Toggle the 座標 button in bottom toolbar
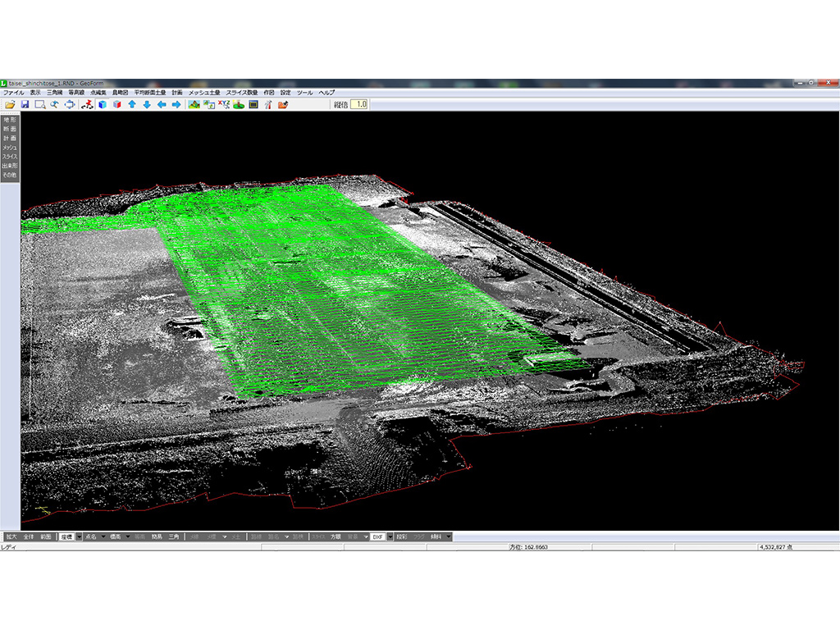This screenshot has width=840, height=630. 66,536
